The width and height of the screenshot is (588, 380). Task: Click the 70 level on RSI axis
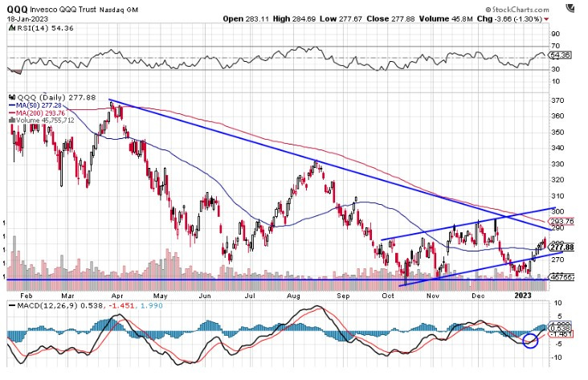[555, 46]
